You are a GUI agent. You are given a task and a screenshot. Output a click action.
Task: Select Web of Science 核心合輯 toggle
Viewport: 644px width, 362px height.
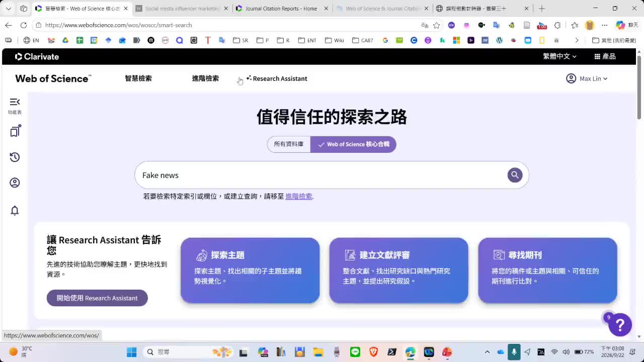(353, 144)
